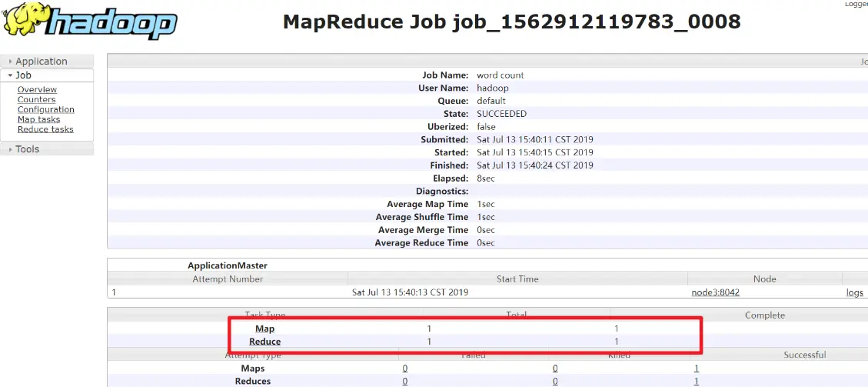Open the ApplicationMaster logs link

[x=855, y=292]
